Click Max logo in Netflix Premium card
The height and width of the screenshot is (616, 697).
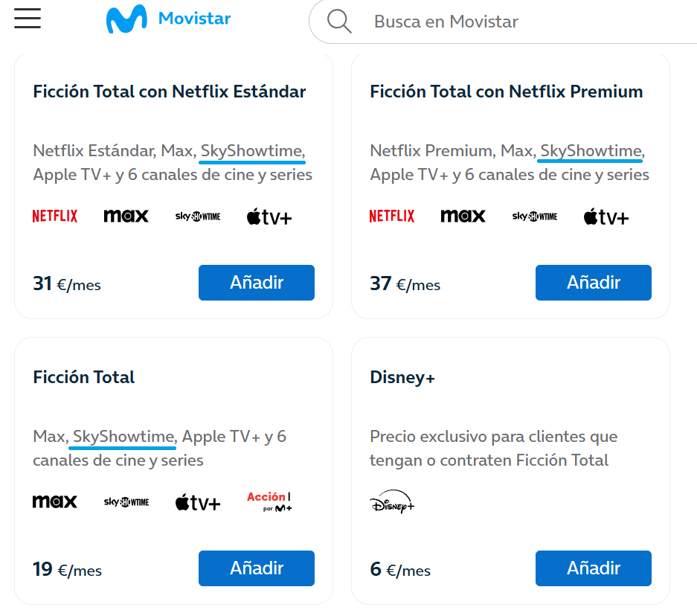[463, 216]
